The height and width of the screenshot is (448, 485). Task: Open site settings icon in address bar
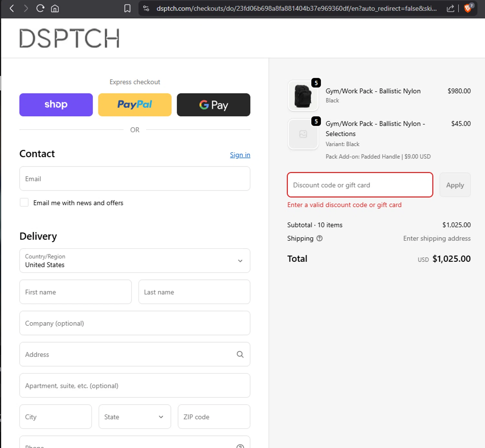coord(146,8)
